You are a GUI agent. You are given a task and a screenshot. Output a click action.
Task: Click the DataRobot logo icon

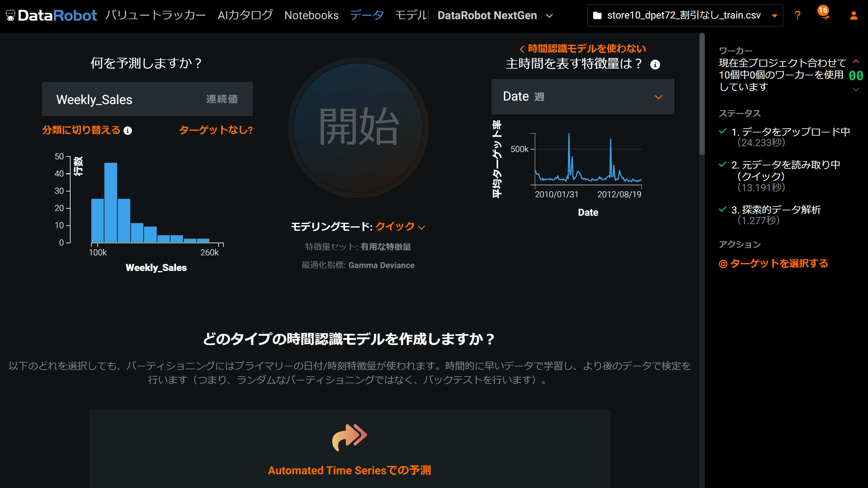(11, 16)
